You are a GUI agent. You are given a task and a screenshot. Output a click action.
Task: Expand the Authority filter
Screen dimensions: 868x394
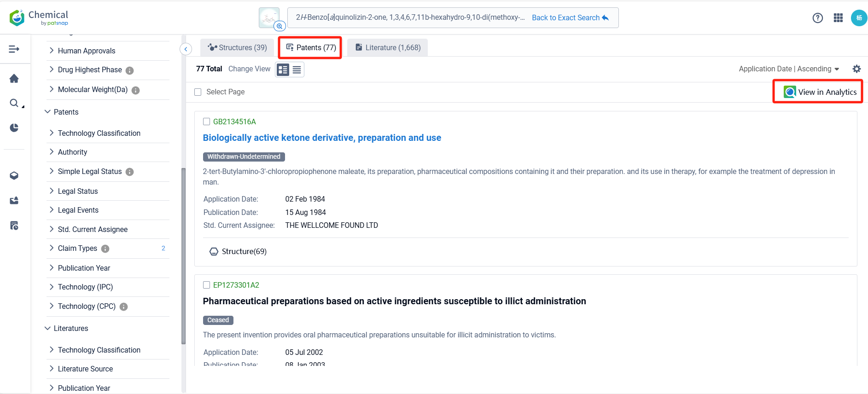[x=72, y=152]
